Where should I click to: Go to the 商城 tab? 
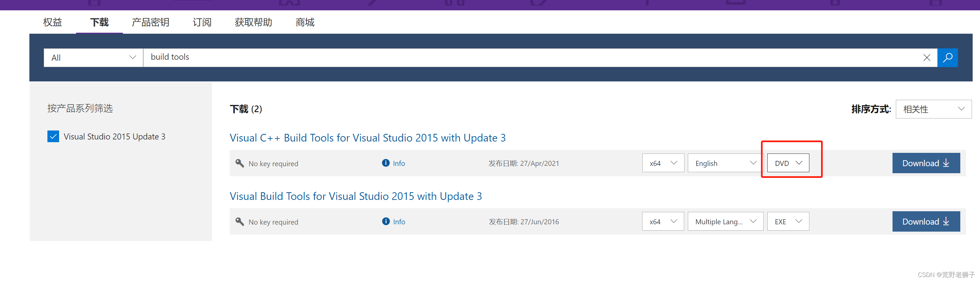(x=305, y=22)
